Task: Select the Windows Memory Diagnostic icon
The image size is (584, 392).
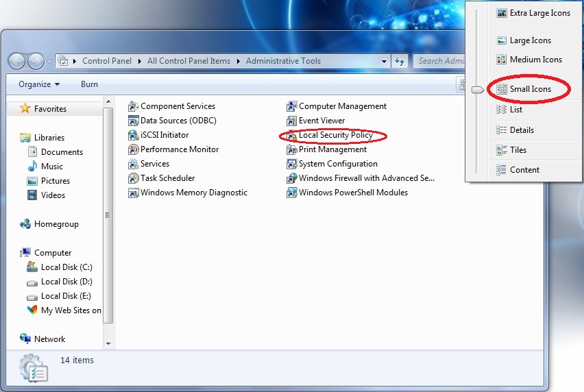Action: click(x=133, y=193)
